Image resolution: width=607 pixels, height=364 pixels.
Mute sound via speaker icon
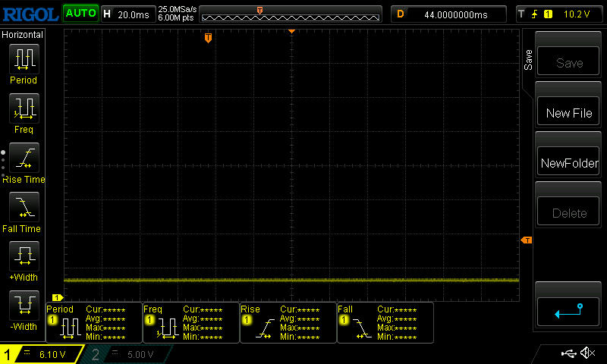pyautogui.click(x=587, y=353)
